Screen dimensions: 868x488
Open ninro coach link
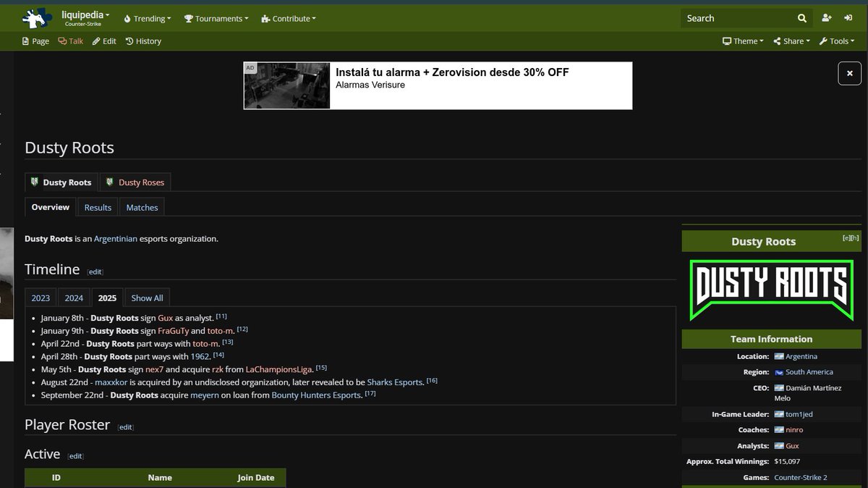(x=795, y=430)
